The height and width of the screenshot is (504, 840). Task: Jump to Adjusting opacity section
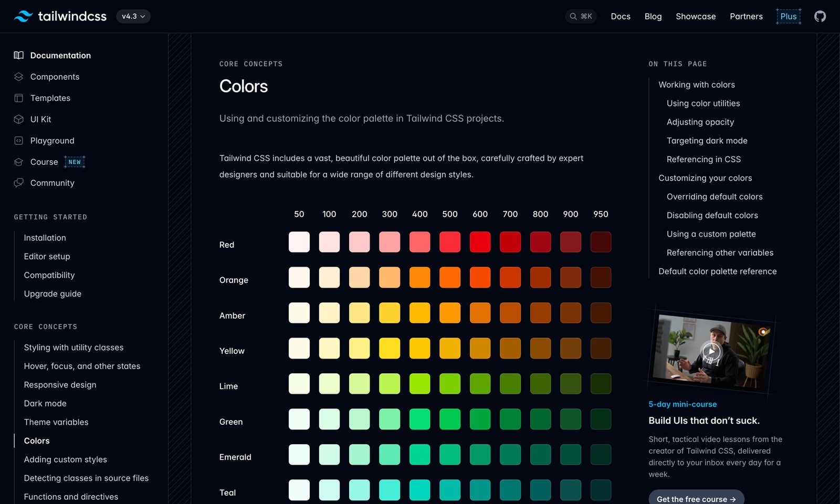pos(700,122)
